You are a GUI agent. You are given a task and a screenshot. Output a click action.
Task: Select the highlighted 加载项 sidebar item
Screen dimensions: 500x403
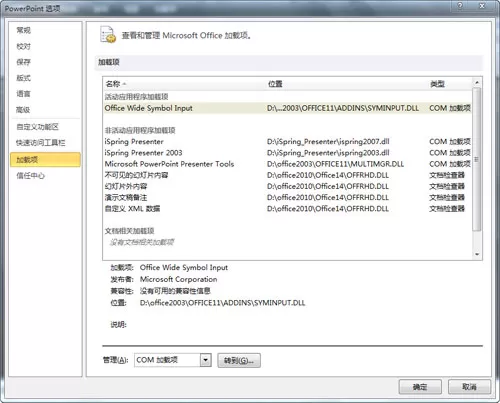(45, 160)
